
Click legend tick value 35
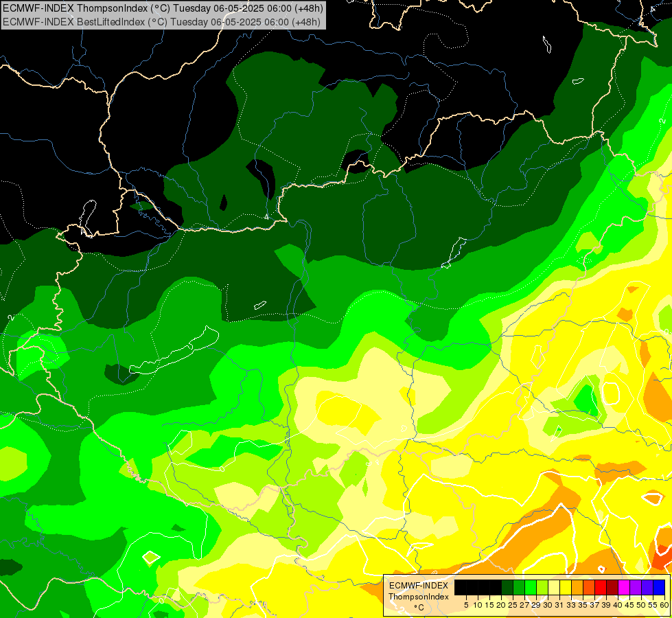(x=583, y=605)
